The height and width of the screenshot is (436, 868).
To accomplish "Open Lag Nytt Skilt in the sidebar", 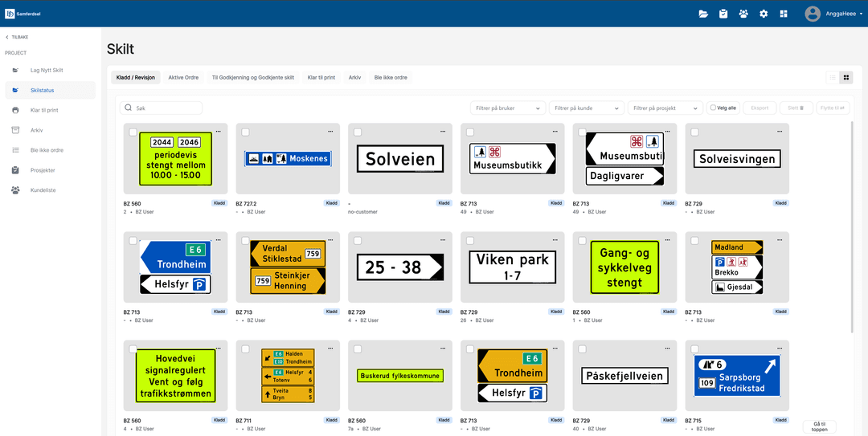I will click(47, 71).
